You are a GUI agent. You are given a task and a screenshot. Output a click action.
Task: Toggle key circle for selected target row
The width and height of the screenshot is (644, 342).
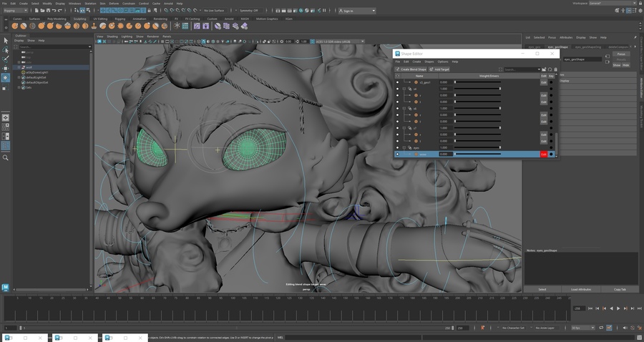pyautogui.click(x=551, y=154)
